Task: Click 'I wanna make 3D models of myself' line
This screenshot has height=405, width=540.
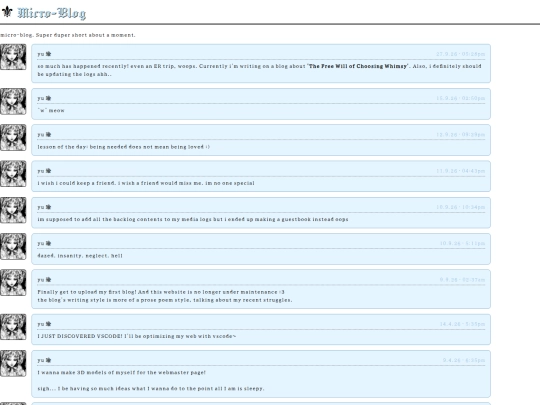Action: pos(122,373)
